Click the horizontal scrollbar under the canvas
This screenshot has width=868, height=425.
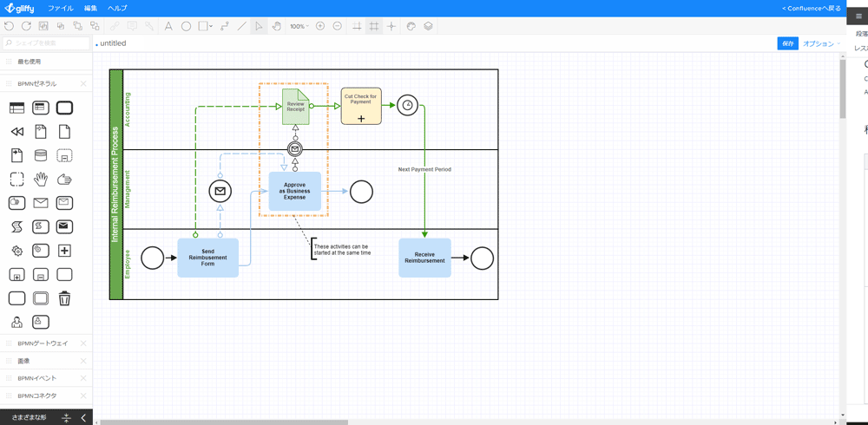pos(224,422)
